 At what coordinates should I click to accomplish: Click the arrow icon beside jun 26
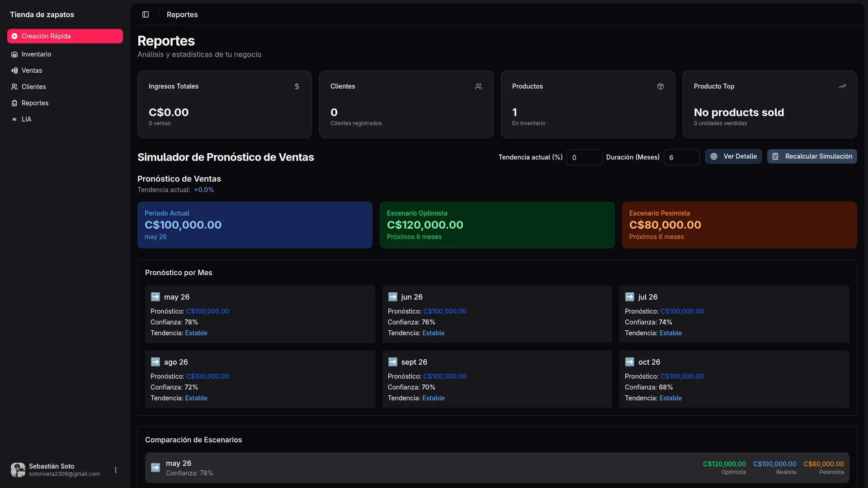393,297
